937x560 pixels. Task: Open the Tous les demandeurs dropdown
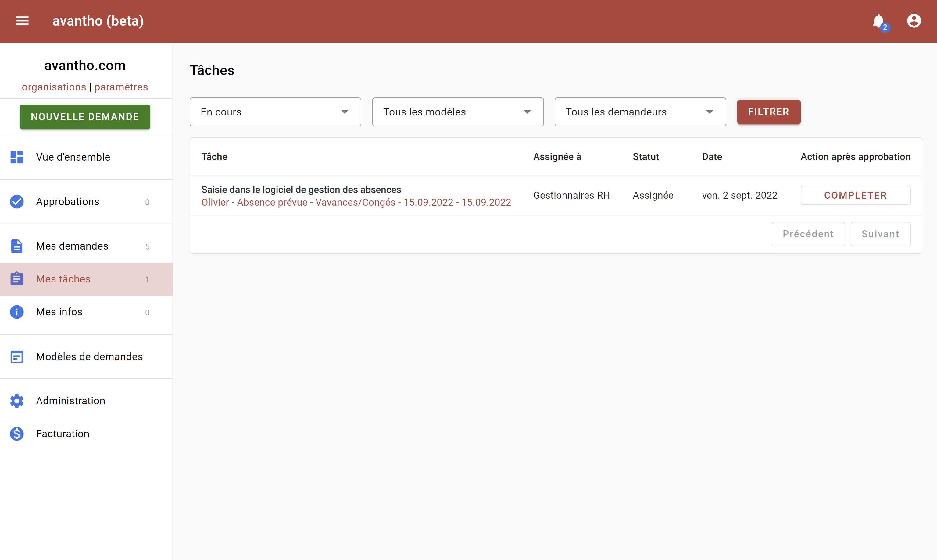[x=640, y=112]
